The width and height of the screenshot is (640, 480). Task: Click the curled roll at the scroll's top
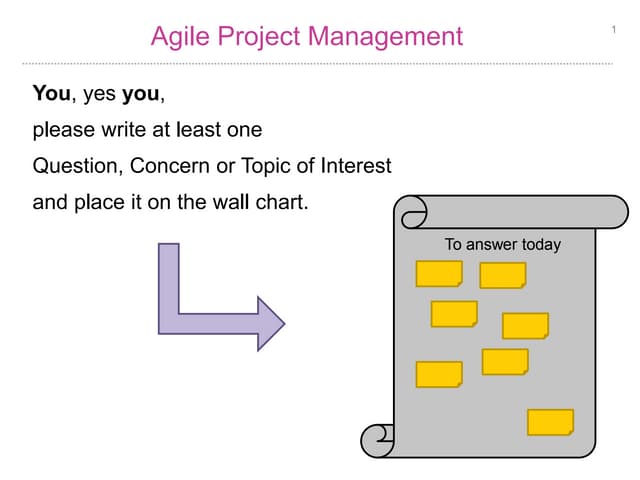coord(412,211)
